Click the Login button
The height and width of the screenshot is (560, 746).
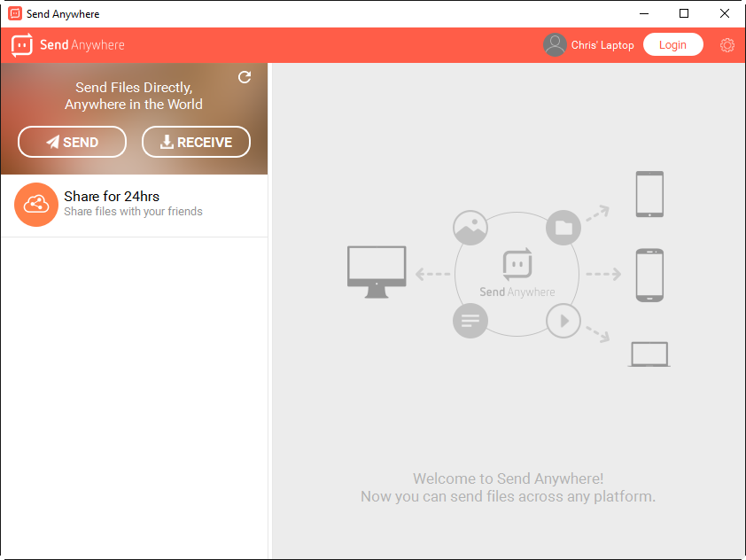tap(672, 45)
